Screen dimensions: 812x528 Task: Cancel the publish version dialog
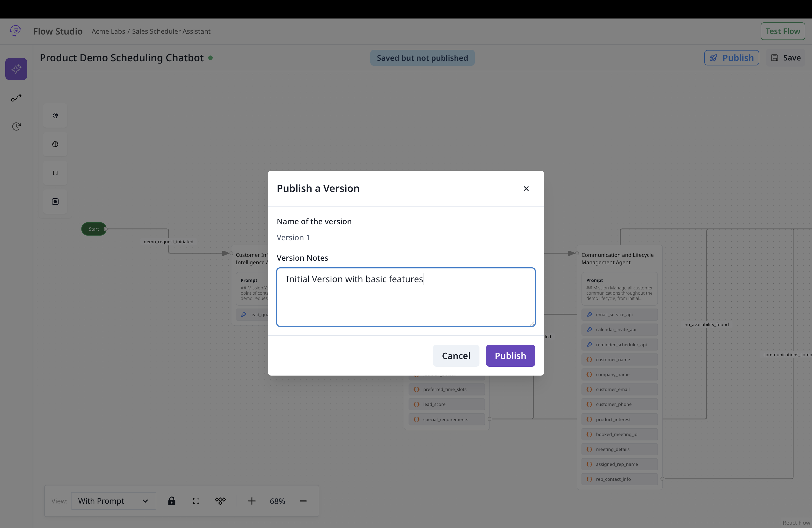(x=456, y=355)
